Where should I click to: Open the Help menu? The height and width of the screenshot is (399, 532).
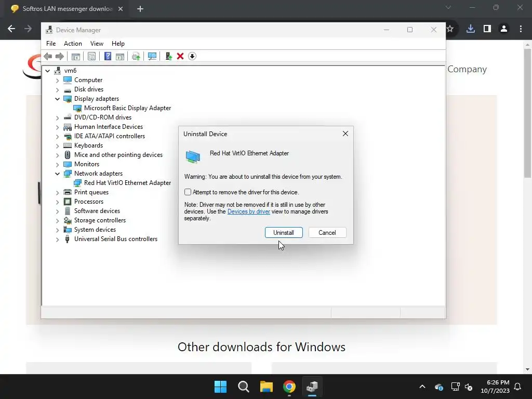click(118, 44)
